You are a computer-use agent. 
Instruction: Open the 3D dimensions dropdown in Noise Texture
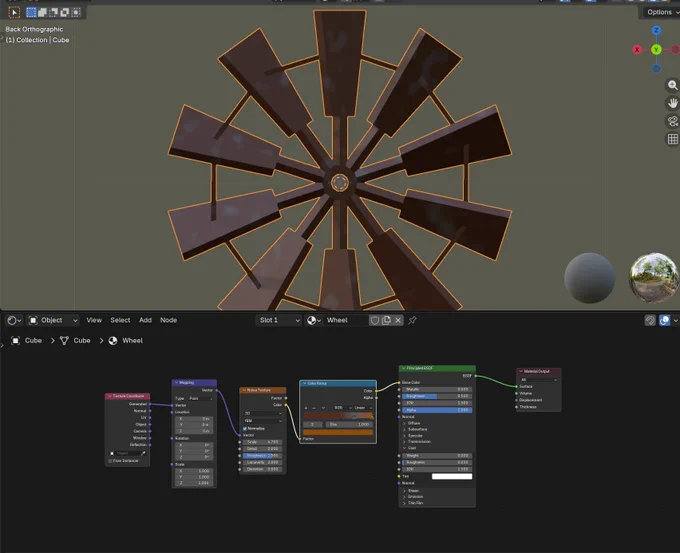pyautogui.click(x=263, y=413)
